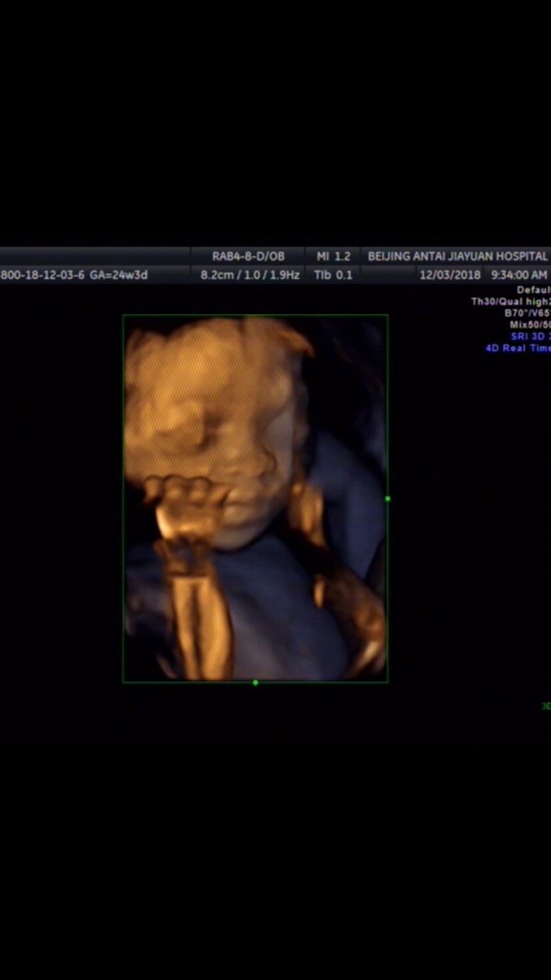Click the 9:34:00 AM time display
Screen dimensions: 551x980
pyautogui.click(x=518, y=275)
